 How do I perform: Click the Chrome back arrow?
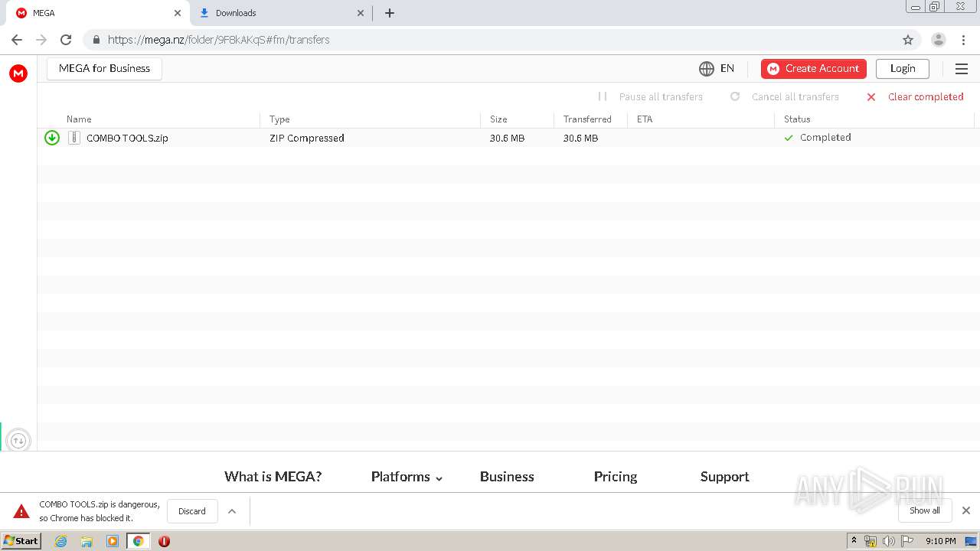point(17,40)
